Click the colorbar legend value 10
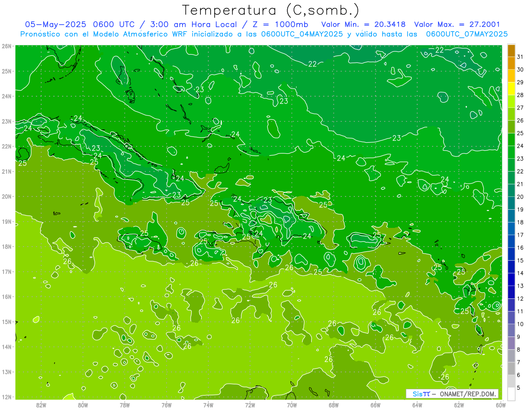Image resolution: width=532 pixels, height=411 pixels. (520, 324)
